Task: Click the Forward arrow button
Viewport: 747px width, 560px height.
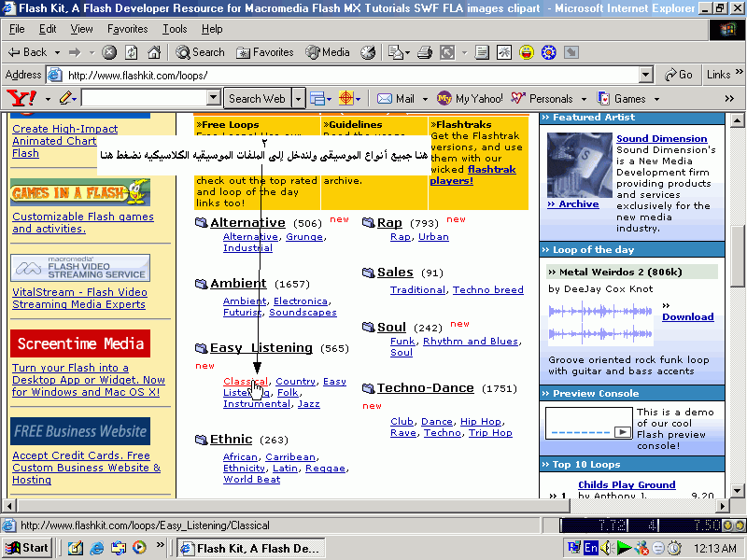Action: coord(75,52)
